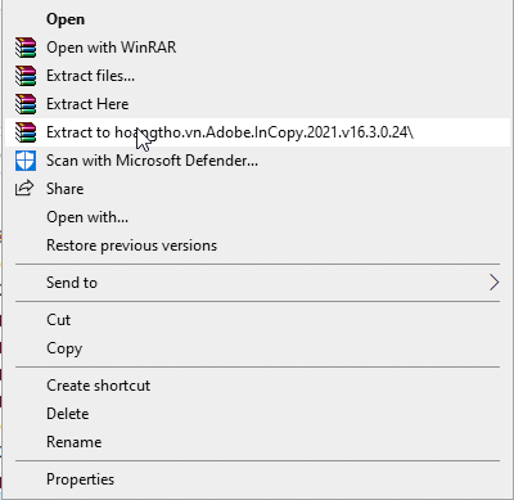Choose Extract files... option

[257, 76]
